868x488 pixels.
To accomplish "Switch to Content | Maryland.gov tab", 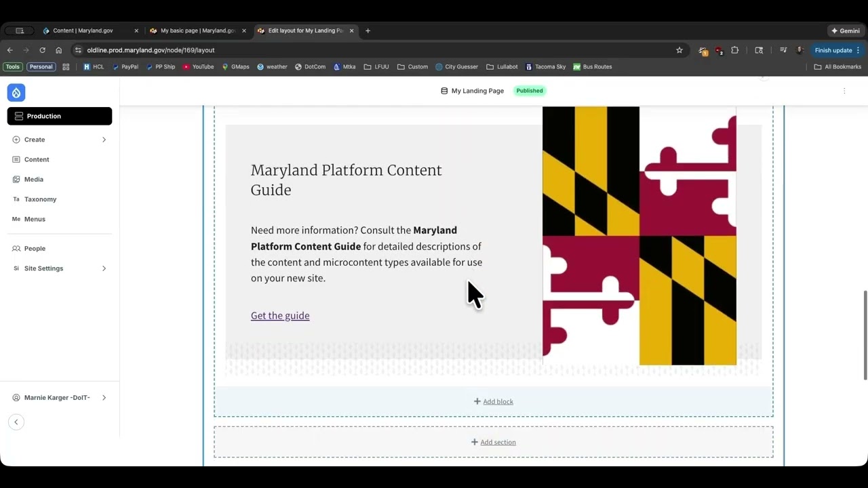I will pos(83,30).
